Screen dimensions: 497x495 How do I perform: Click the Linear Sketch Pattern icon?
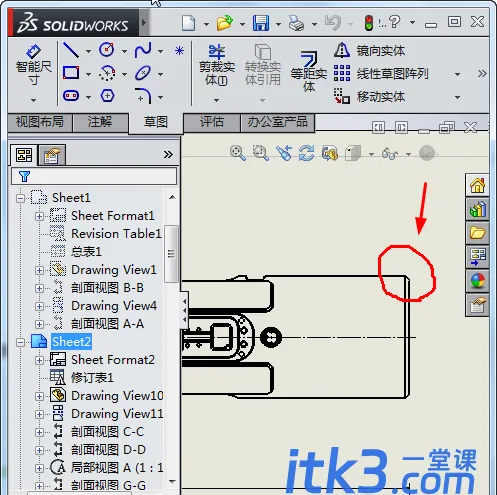coord(342,73)
